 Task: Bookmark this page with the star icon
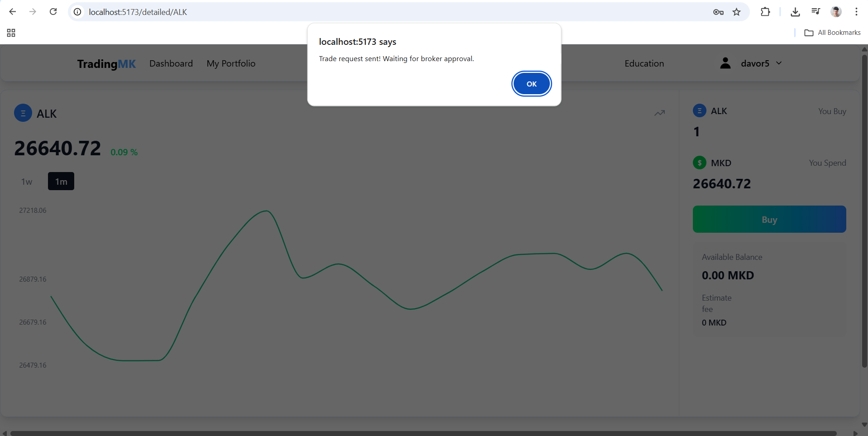tap(737, 12)
